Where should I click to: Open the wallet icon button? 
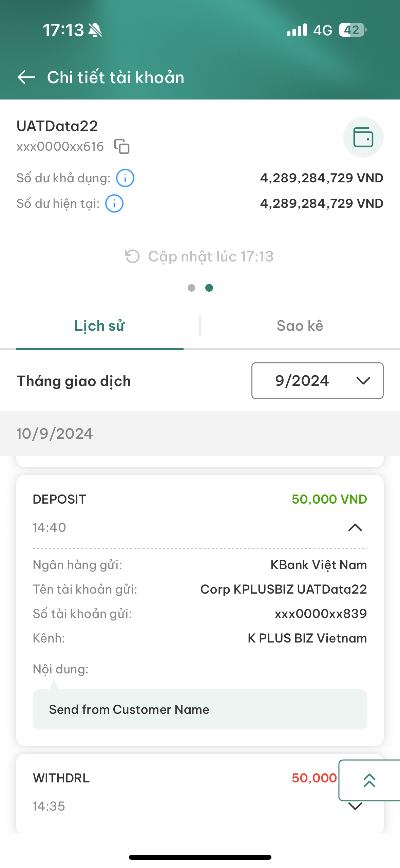click(x=363, y=137)
